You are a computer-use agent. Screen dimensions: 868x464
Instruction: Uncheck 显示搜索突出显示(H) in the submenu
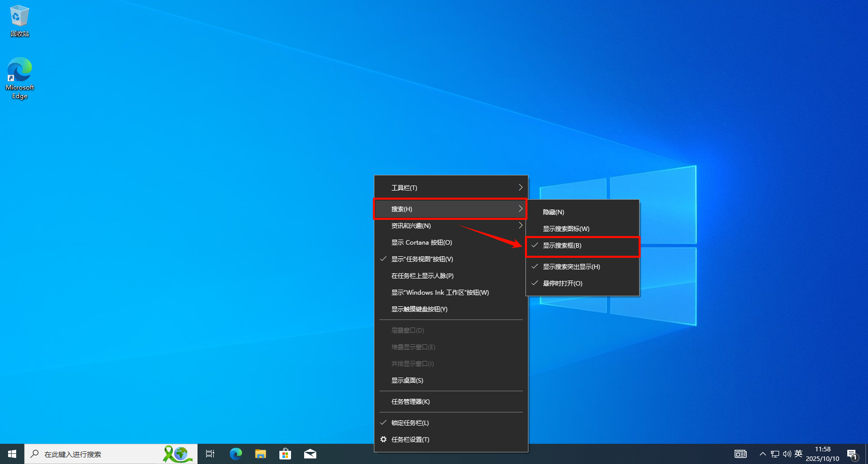571,267
